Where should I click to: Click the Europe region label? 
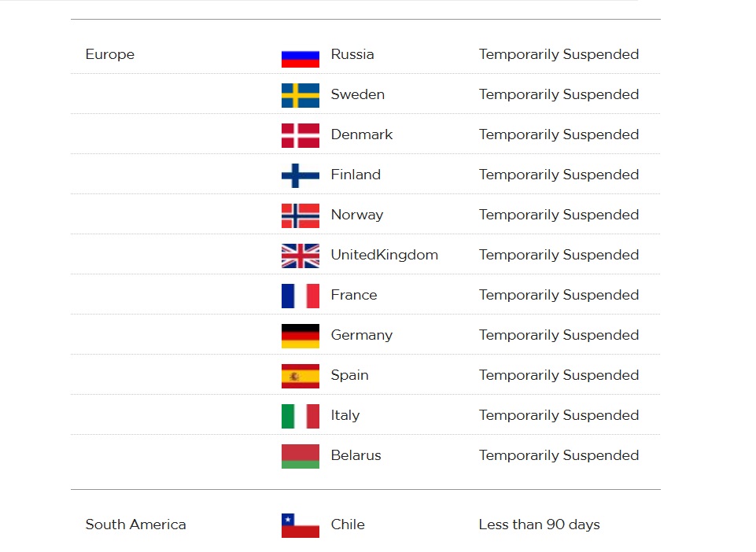coord(110,54)
